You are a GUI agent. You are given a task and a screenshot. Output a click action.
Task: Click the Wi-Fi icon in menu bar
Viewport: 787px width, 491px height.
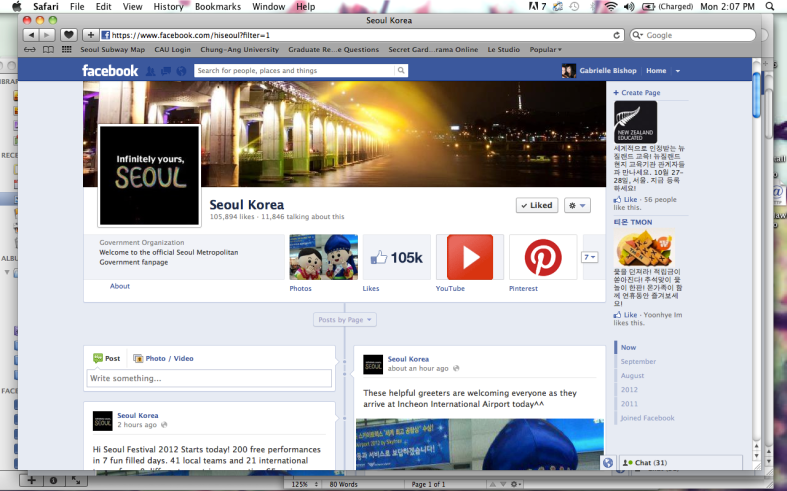[610, 7]
